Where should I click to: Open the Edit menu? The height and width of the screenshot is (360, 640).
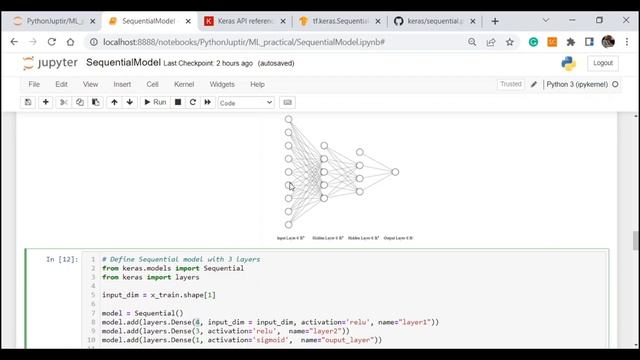click(61, 84)
